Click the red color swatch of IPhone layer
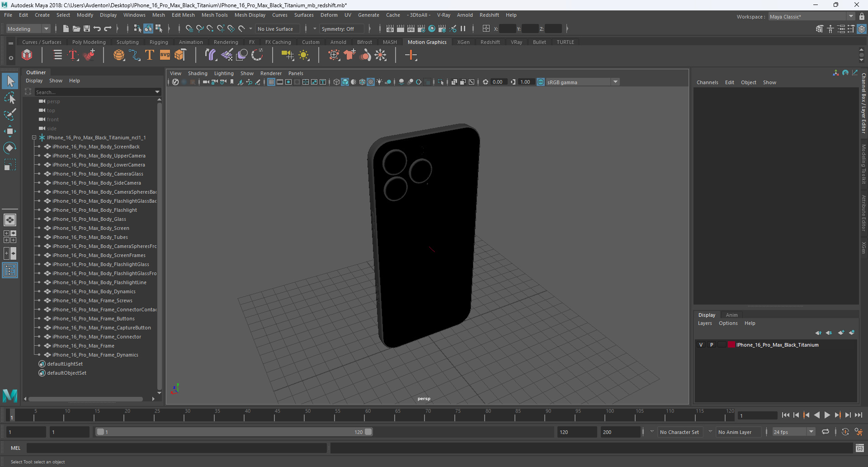This screenshot has width=868, height=467. click(731, 345)
